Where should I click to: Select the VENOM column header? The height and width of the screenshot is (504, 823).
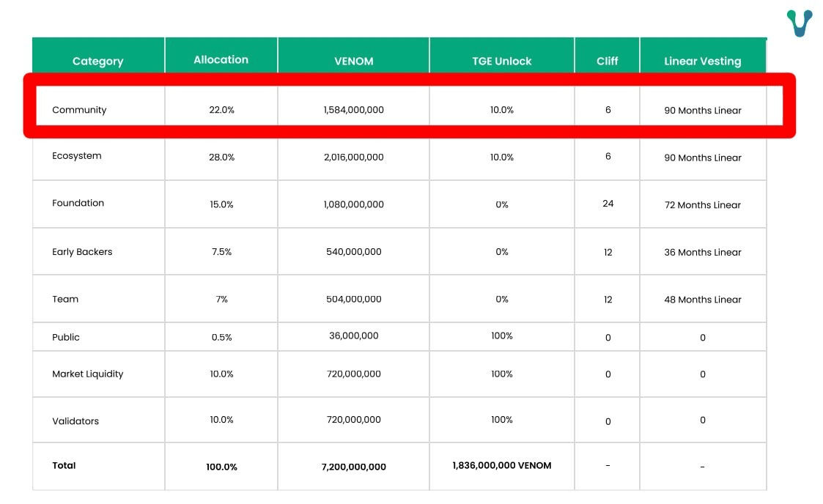click(353, 62)
